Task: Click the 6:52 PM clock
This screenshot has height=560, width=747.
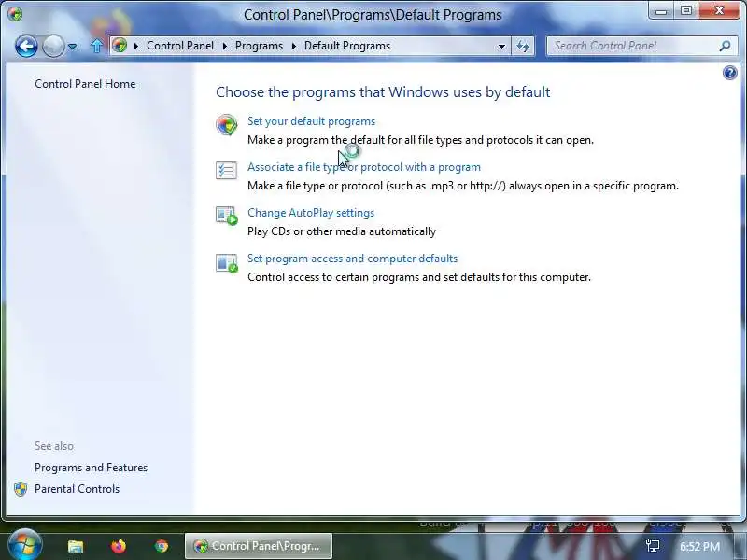Action: pyautogui.click(x=699, y=546)
